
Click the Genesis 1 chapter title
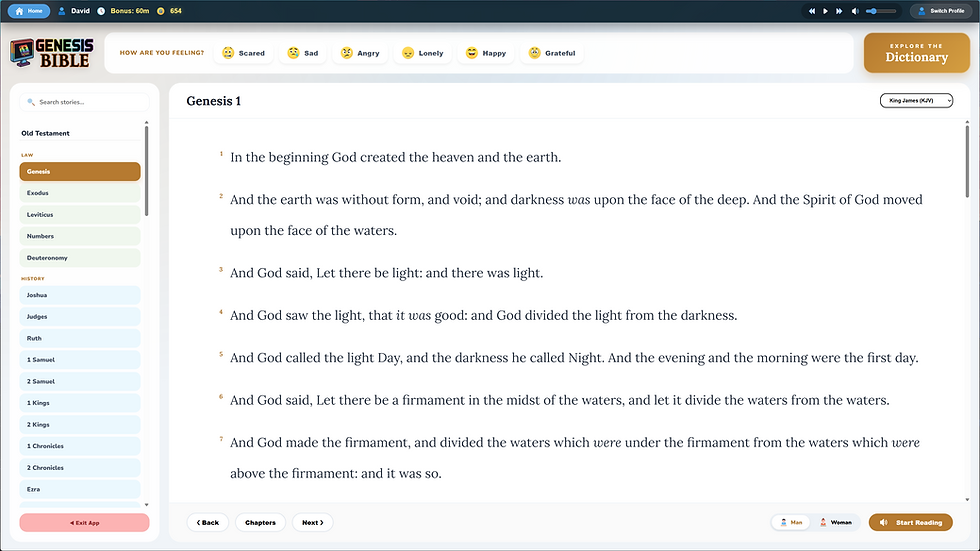tap(213, 101)
